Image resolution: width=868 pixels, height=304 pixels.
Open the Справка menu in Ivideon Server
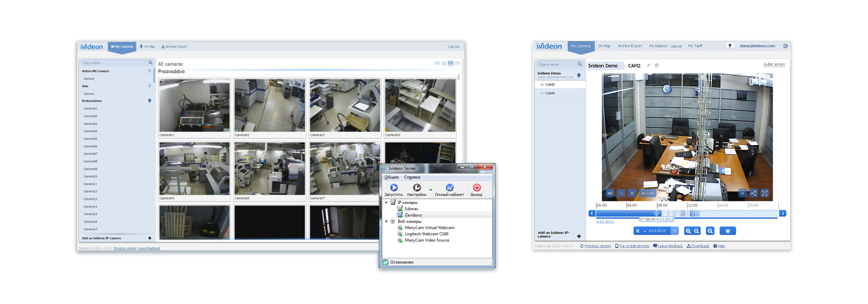point(412,177)
